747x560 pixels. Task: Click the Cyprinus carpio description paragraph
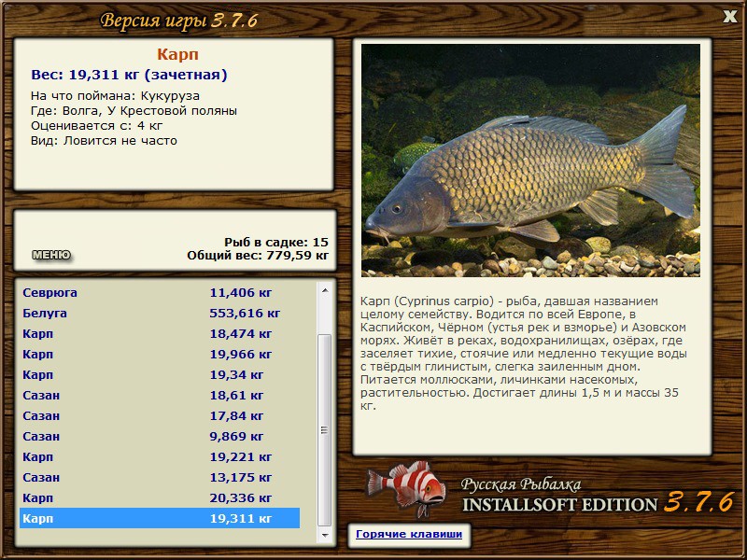coord(523,354)
